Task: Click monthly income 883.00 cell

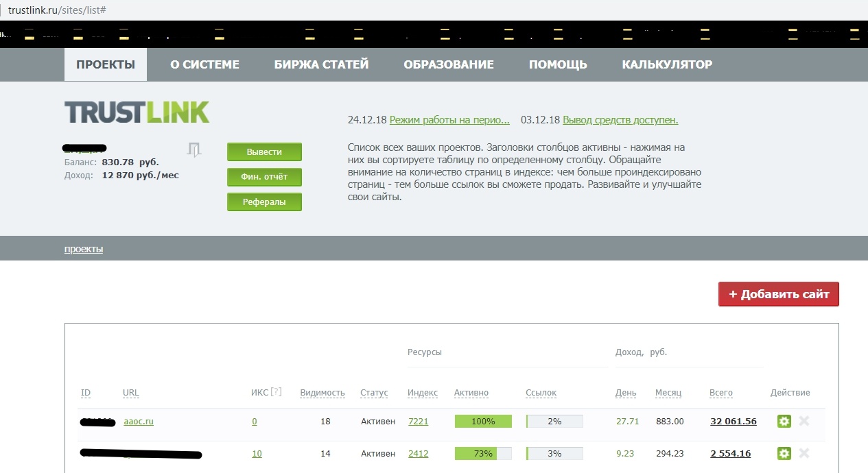Action: point(670,421)
